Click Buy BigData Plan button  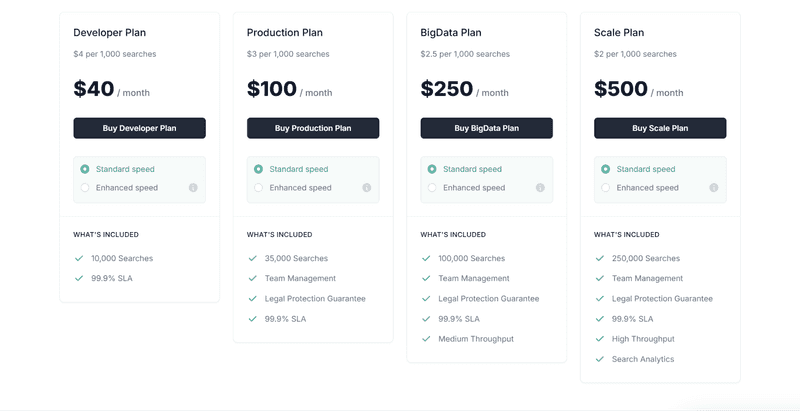point(486,128)
